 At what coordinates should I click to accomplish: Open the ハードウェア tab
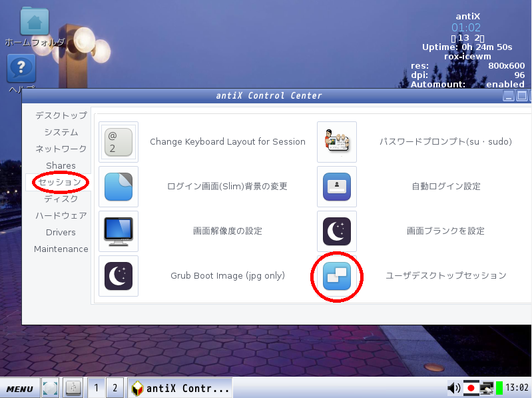pyautogui.click(x=61, y=215)
